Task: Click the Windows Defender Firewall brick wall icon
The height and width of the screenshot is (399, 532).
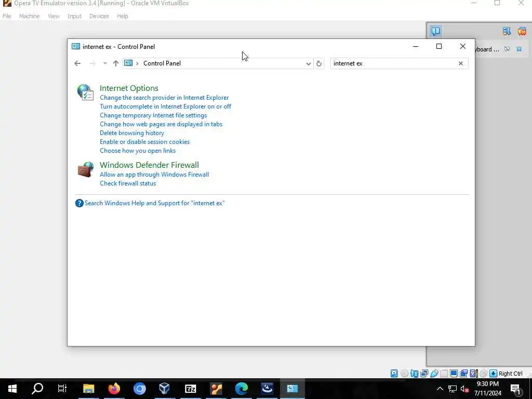Action: pyautogui.click(x=86, y=169)
